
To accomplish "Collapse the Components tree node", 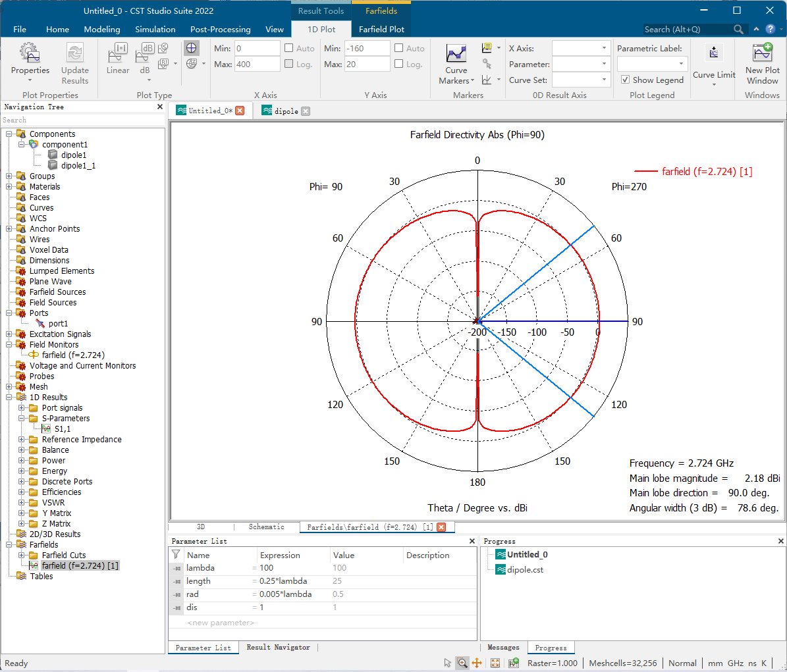I will tap(9, 134).
